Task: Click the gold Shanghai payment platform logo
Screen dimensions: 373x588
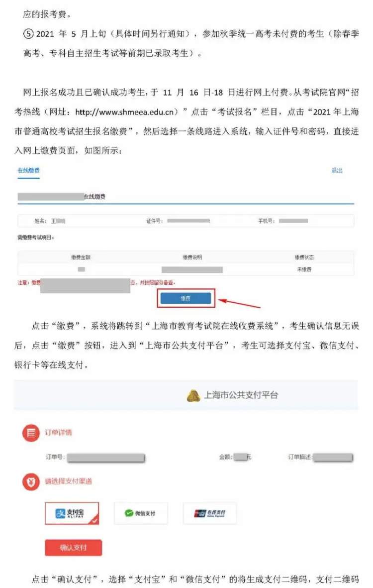Action: click(193, 396)
